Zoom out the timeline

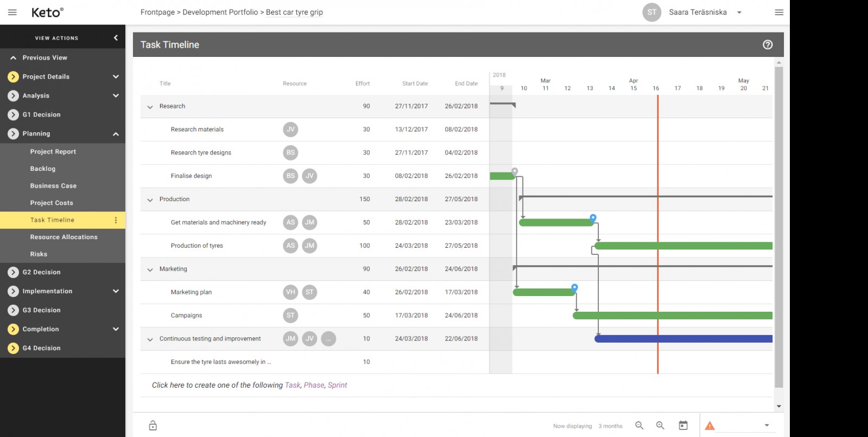click(639, 426)
